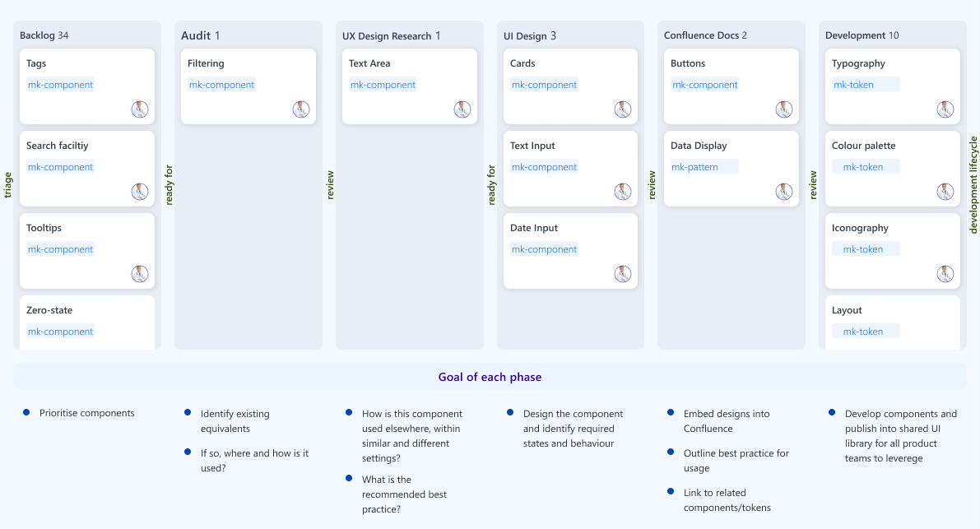Select the Search facility card
980x529 pixels.
[86, 168]
